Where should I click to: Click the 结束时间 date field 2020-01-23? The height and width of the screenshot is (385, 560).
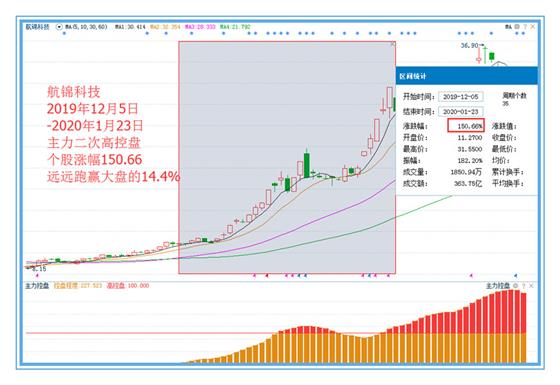click(x=460, y=111)
